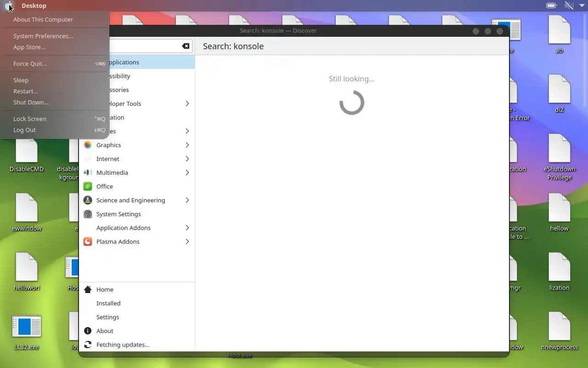Open the Installed page in Discover
The width and height of the screenshot is (588, 368).
(108, 303)
